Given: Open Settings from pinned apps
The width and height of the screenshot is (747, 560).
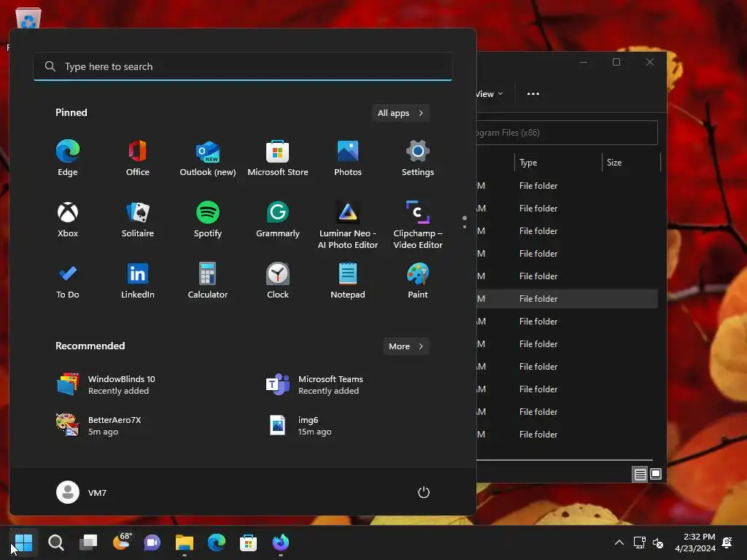Looking at the screenshot, I should click(x=418, y=158).
